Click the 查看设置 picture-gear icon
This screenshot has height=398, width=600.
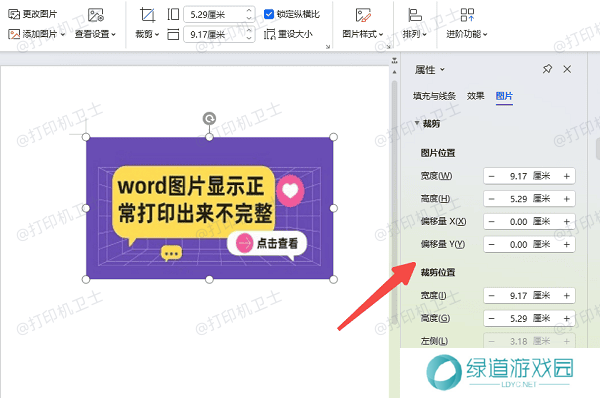pos(96,15)
